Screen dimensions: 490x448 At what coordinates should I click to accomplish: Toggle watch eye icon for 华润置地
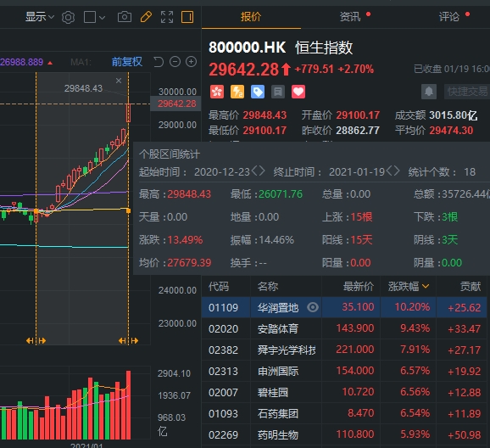point(313,307)
